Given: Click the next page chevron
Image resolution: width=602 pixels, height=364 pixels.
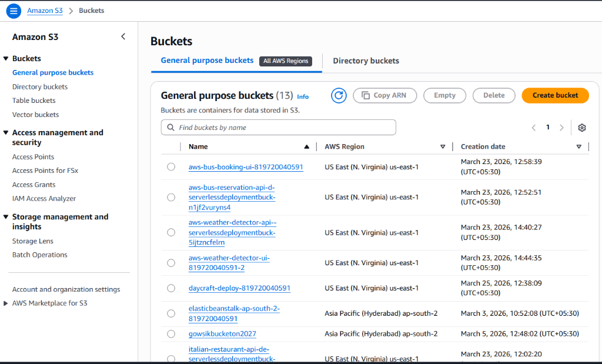Looking at the screenshot, I should (x=561, y=127).
